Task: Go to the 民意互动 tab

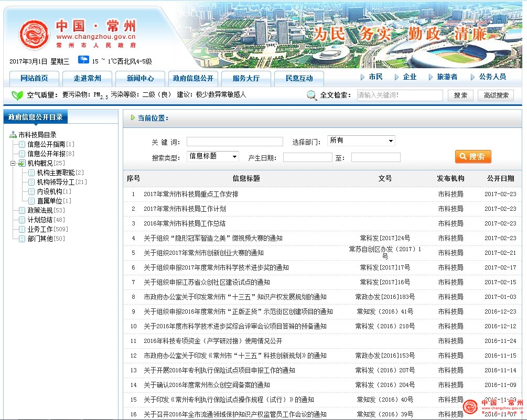Action: pos(299,79)
